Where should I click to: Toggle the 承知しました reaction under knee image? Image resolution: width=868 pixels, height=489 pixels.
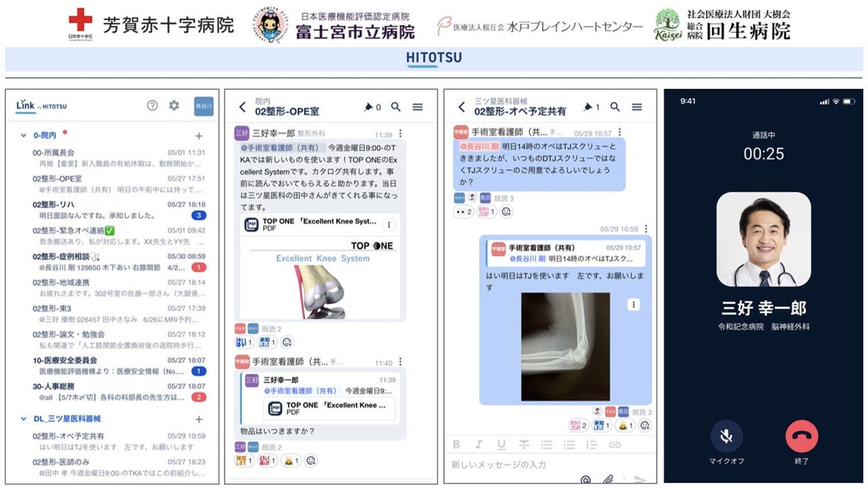(267, 342)
